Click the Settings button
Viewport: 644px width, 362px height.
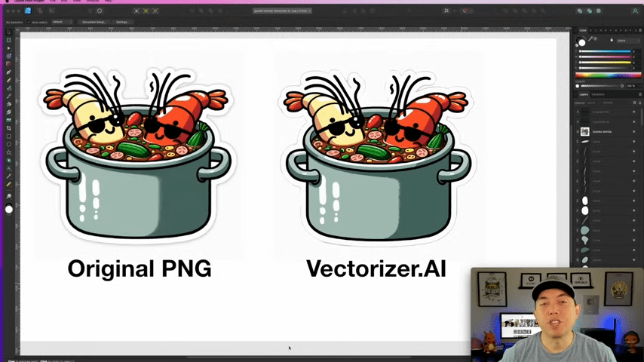click(x=122, y=22)
